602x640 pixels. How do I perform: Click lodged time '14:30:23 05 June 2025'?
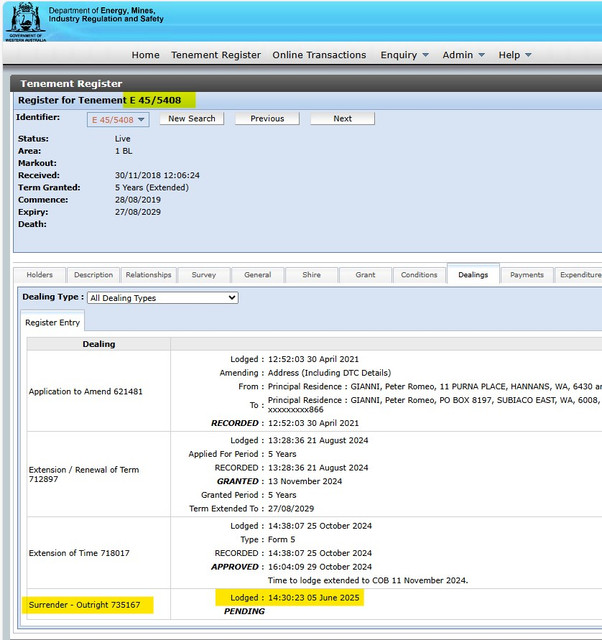[x=313, y=598]
